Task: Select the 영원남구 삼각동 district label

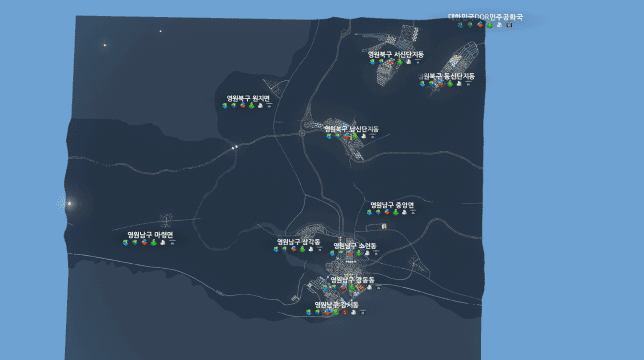Action: (x=299, y=242)
